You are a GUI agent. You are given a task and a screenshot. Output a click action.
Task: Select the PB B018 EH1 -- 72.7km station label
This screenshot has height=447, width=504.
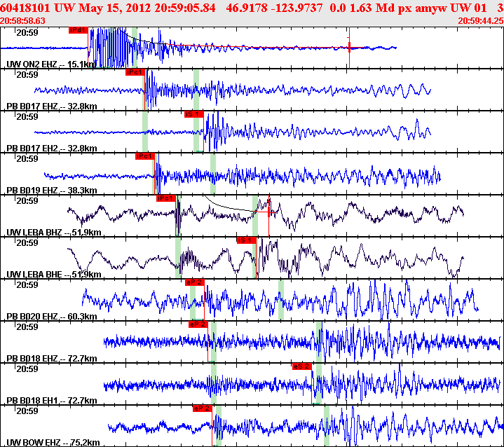click(x=52, y=401)
